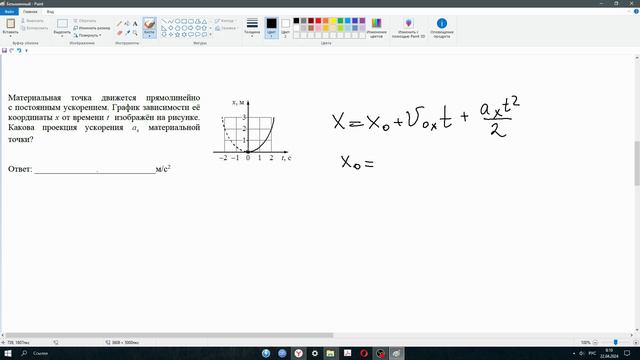Select the Color picker eyedropper tool

pyautogui.click(x=127, y=33)
